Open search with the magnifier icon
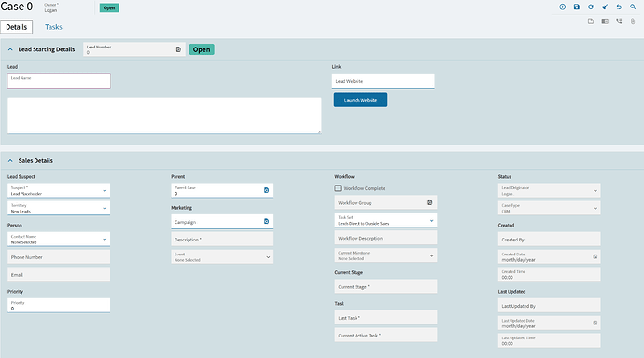This screenshot has height=358, width=644. [633, 7]
